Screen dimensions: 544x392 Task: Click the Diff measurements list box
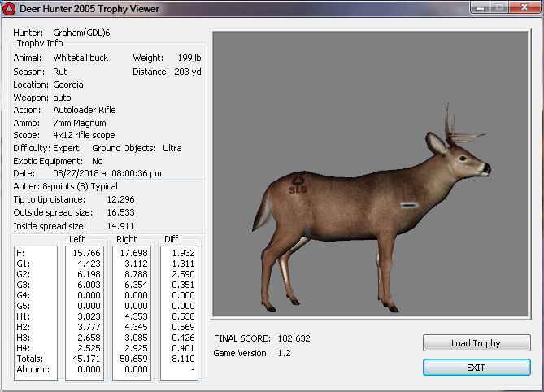[181, 312]
